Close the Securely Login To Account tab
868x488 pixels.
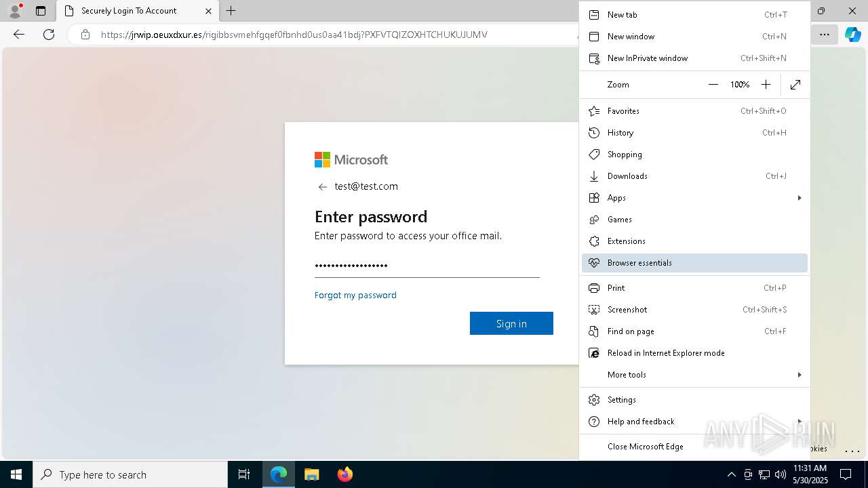point(209,11)
